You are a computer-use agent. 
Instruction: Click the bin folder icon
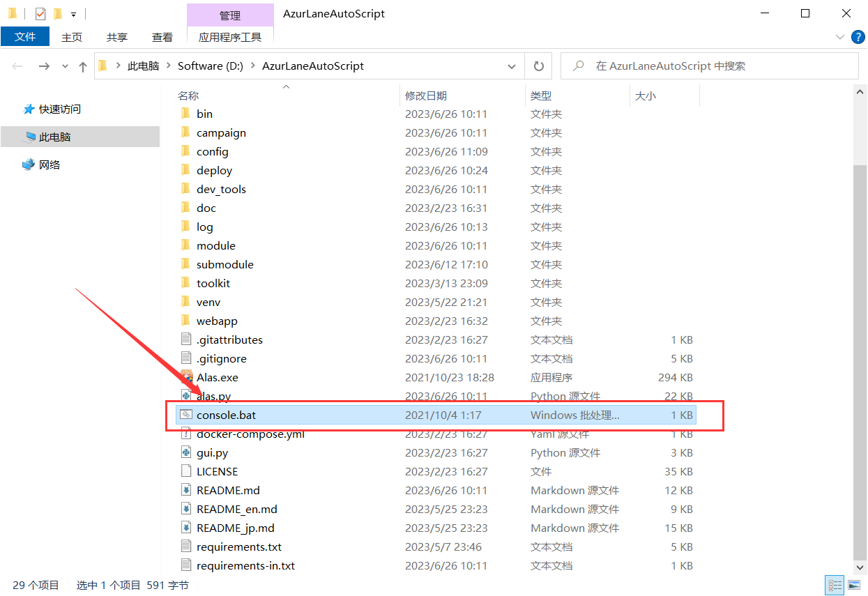185,114
